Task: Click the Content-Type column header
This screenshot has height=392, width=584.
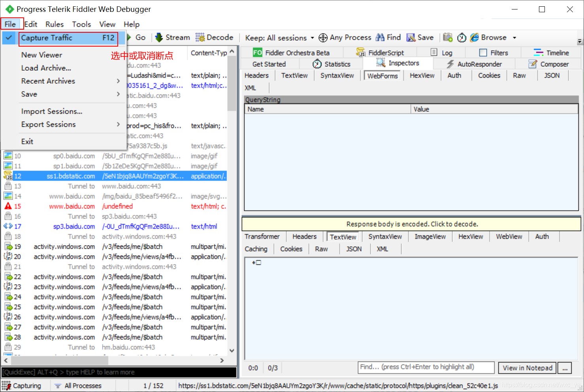Action: coord(209,53)
